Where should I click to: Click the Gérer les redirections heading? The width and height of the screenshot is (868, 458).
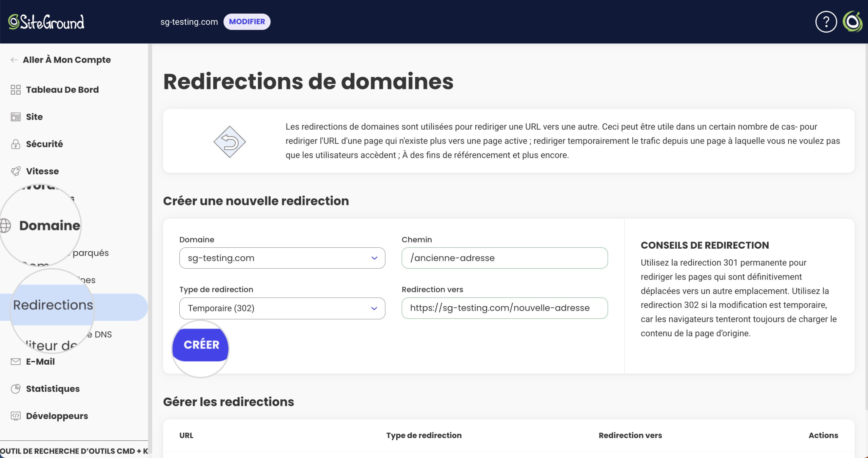tap(229, 402)
